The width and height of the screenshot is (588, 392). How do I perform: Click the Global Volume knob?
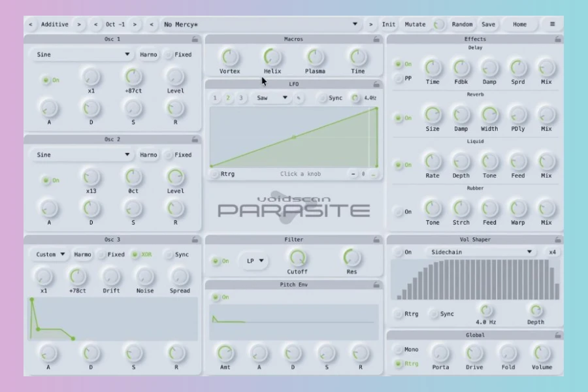coord(542,353)
